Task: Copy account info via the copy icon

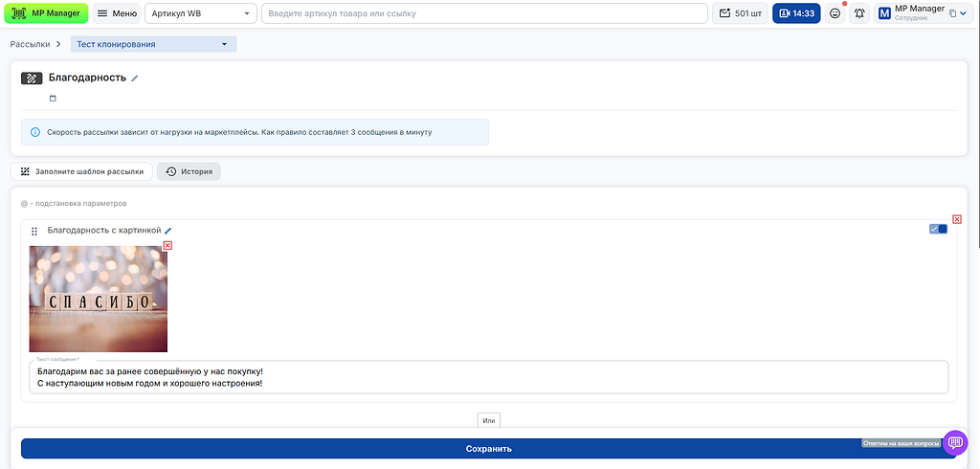Action: pos(953,13)
